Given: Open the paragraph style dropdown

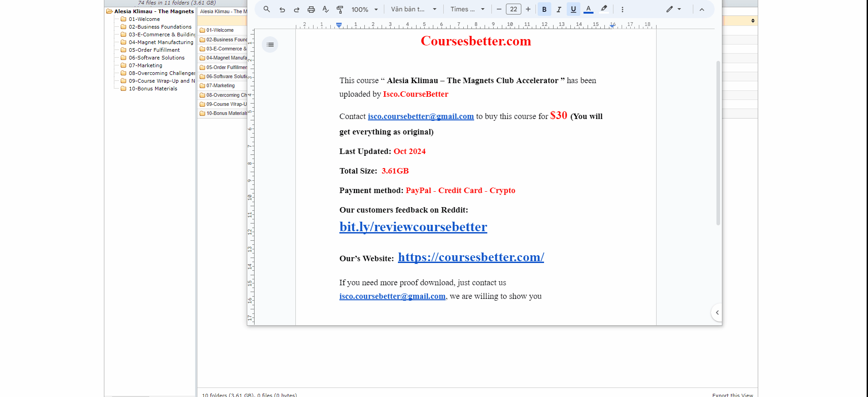Looking at the screenshot, I should pyautogui.click(x=413, y=10).
